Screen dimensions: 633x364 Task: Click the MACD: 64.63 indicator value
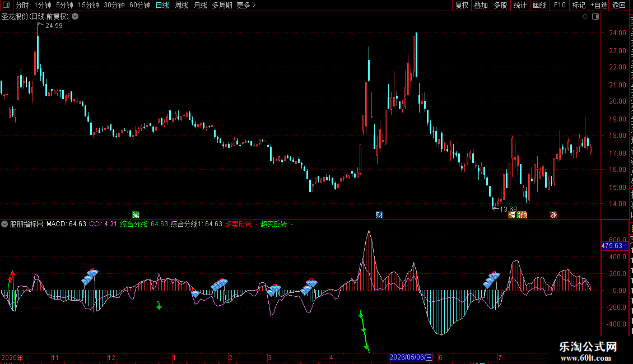click(66, 224)
